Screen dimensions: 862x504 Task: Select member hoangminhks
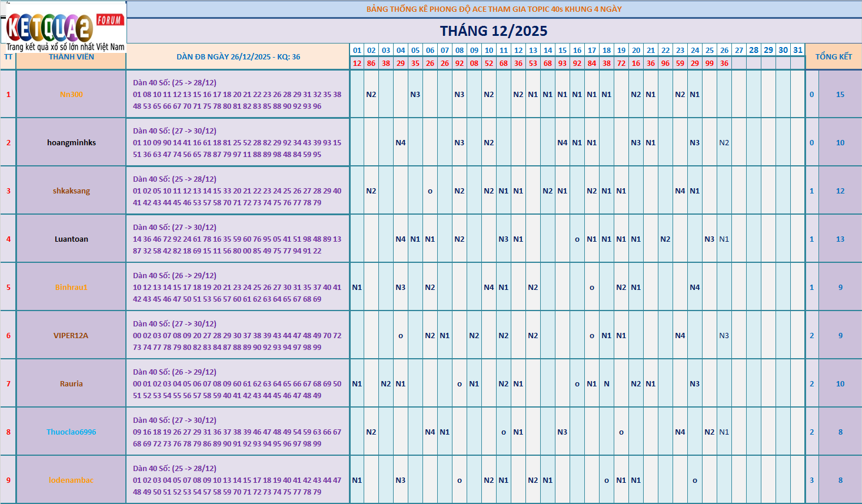71,143
